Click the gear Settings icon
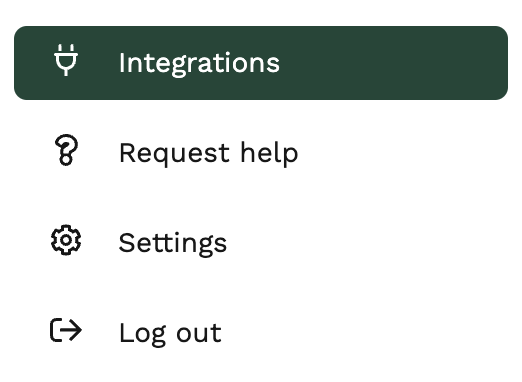The width and height of the screenshot is (522, 382). pos(66,240)
